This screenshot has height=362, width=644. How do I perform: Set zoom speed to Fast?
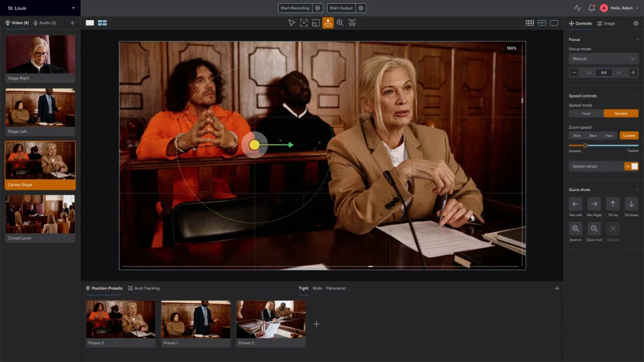(x=609, y=136)
